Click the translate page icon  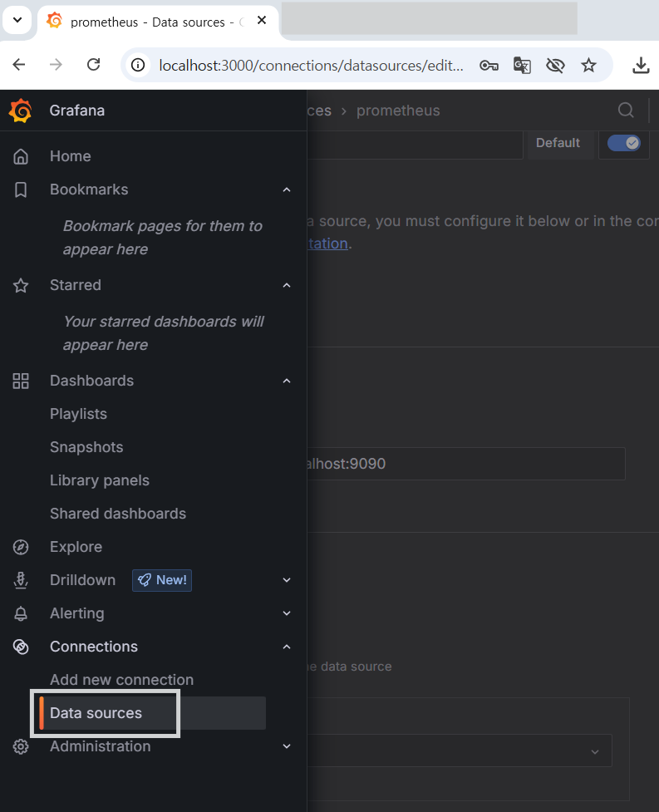point(522,66)
